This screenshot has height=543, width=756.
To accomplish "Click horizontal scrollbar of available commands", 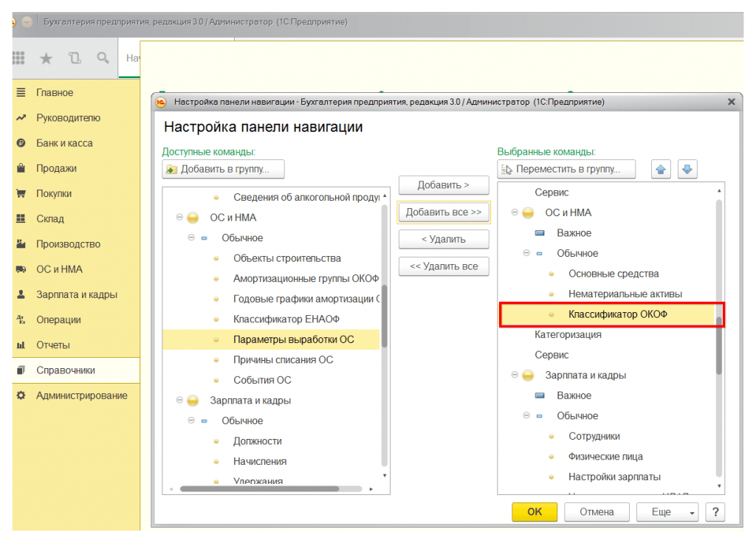I will (x=259, y=488).
